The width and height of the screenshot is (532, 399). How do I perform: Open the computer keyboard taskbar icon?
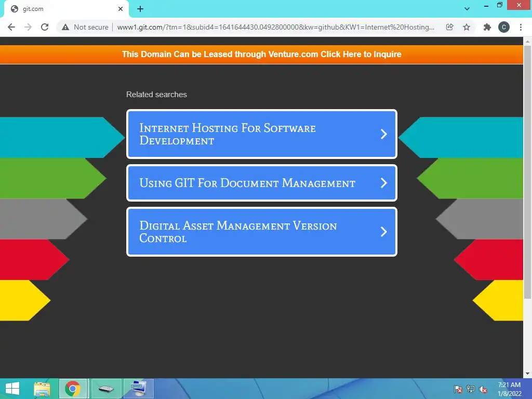coord(138,389)
